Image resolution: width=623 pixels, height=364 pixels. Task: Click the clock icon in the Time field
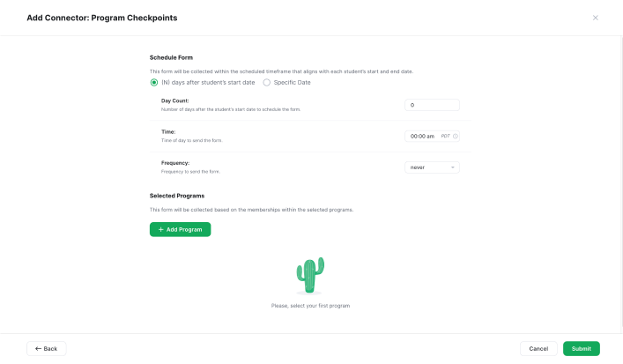pos(456,136)
